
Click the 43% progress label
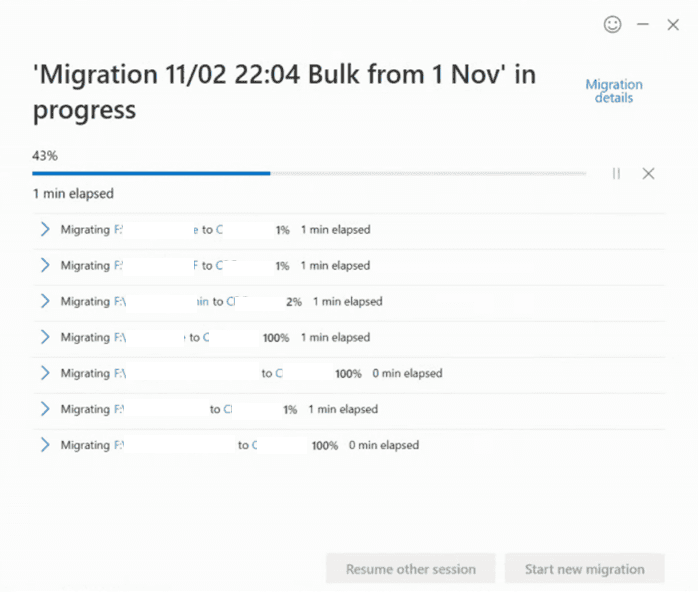[45, 156]
